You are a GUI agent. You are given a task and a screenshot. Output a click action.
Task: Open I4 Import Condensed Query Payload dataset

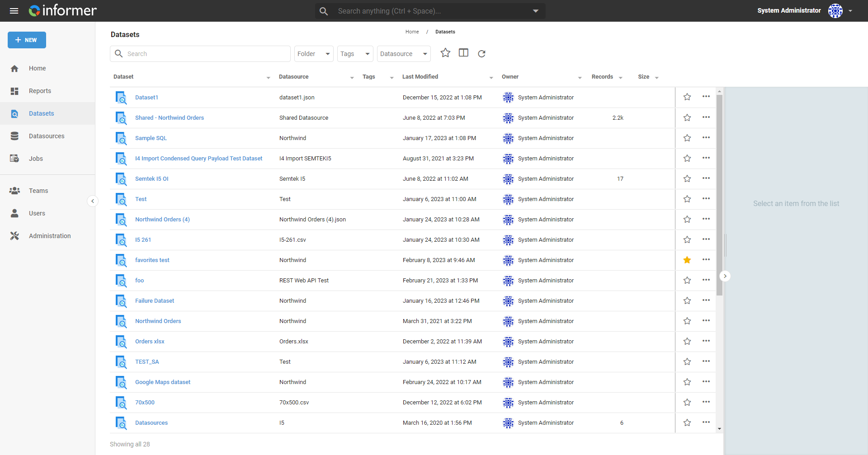pyautogui.click(x=198, y=158)
